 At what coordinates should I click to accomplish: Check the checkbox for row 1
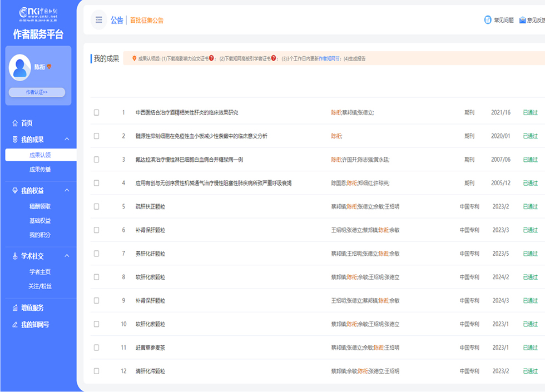[x=96, y=112]
